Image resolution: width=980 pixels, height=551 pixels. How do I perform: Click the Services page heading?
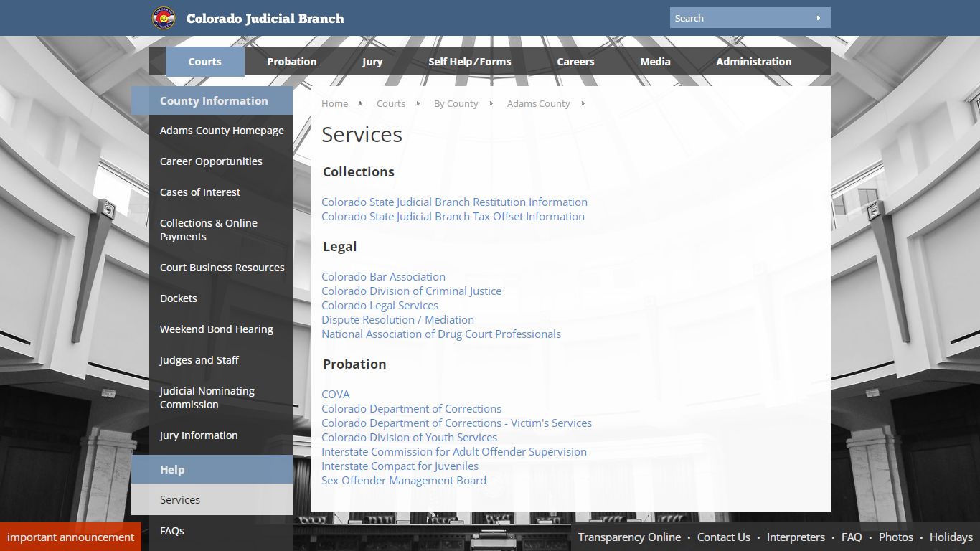pyautogui.click(x=362, y=135)
